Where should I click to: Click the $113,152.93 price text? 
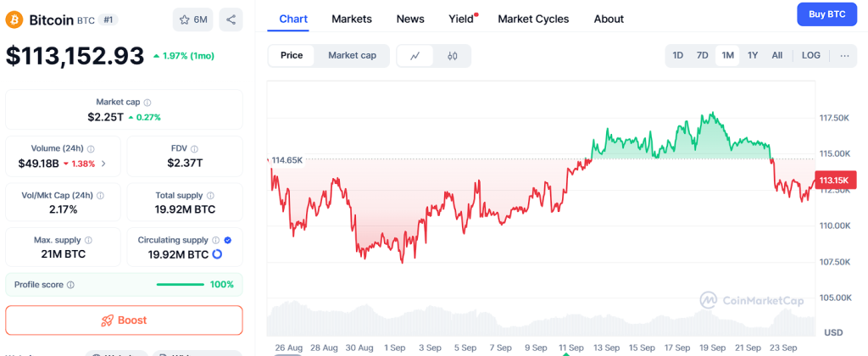(x=75, y=56)
